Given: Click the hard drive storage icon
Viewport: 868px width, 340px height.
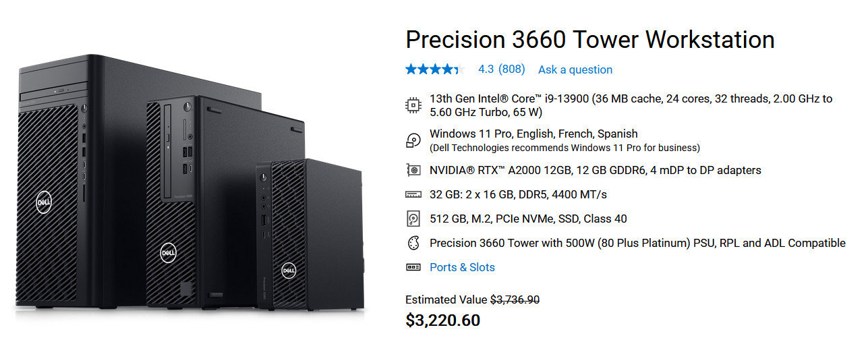Looking at the screenshot, I should click(413, 219).
